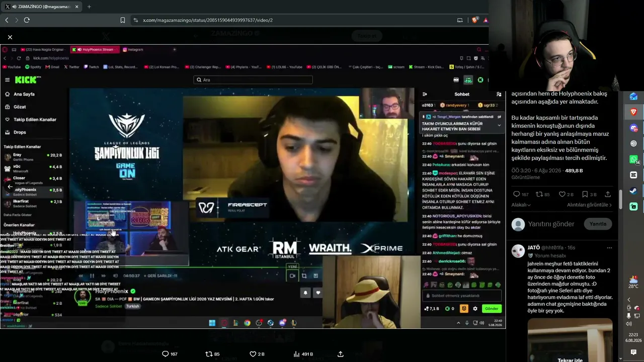Click the side panel scrollbar
Image resolution: width=644 pixels, height=362 pixels.
[x=621, y=199]
